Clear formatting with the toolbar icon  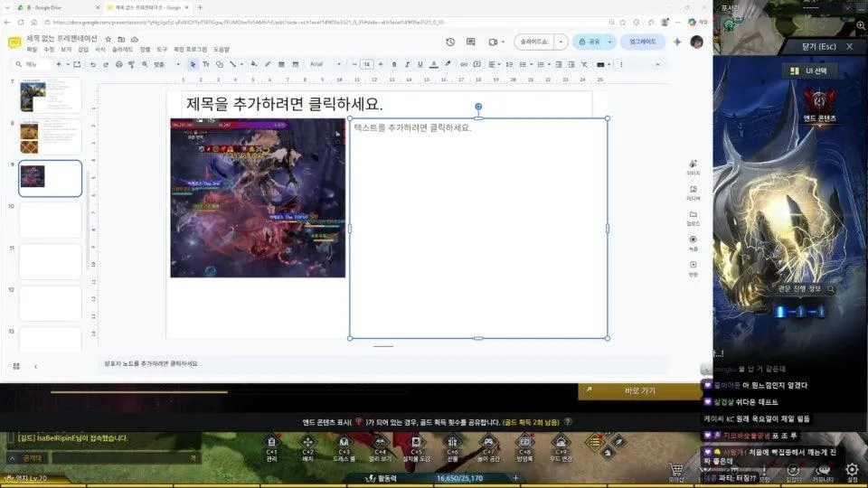tap(584, 65)
